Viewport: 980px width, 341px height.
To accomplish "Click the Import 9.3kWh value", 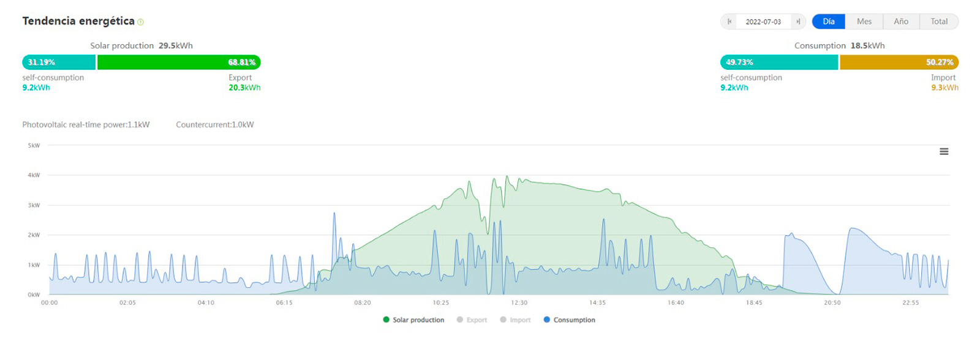I will click(944, 88).
